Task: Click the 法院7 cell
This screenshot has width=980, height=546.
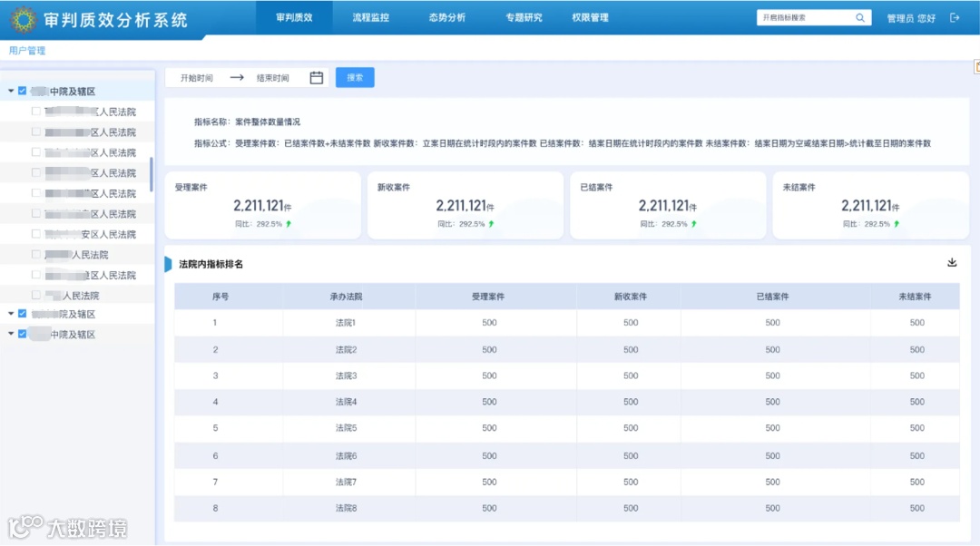Action: coord(346,483)
